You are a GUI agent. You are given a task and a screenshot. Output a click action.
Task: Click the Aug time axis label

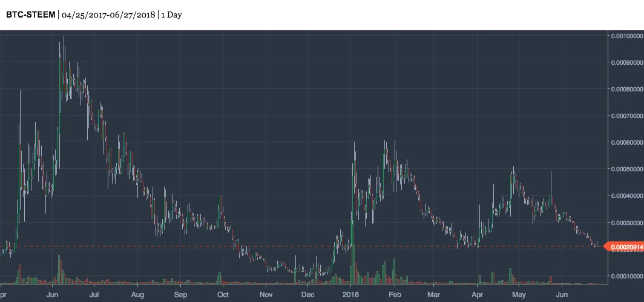[137, 295]
